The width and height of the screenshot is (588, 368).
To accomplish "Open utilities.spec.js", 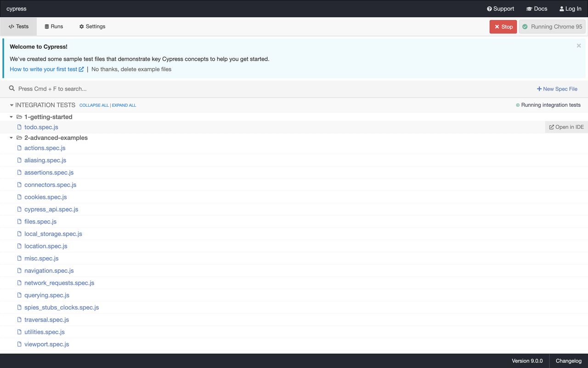I will 45,332.
